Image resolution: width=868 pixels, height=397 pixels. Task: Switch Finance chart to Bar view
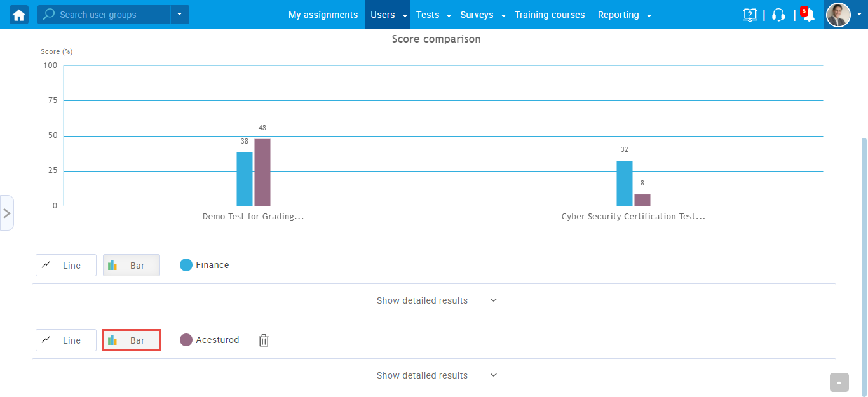(132, 266)
